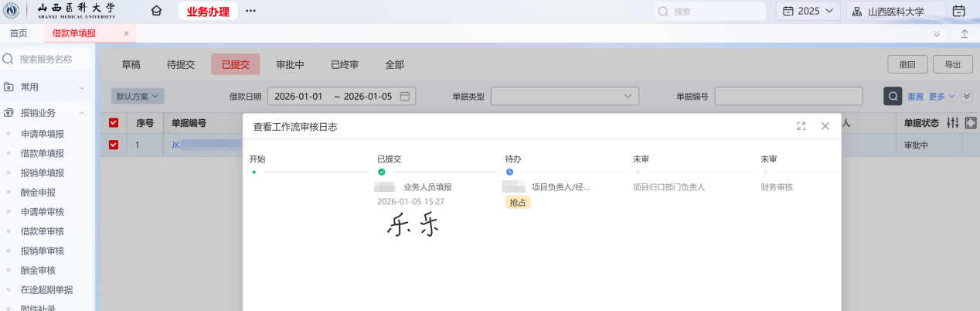Click the 单据编号 input field
The width and height of the screenshot is (980, 311).
[788, 96]
